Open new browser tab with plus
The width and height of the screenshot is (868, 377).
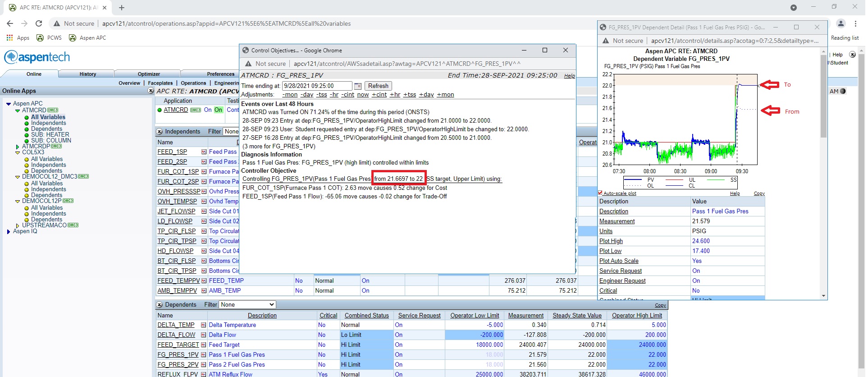click(x=122, y=8)
